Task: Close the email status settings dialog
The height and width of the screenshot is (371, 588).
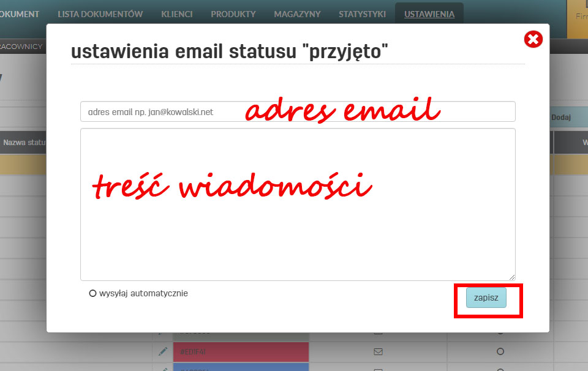Action: pos(533,39)
